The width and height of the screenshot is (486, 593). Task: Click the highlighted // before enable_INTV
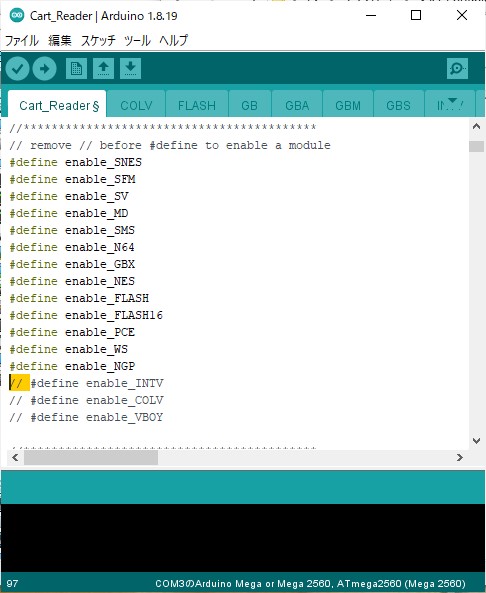(x=19, y=383)
